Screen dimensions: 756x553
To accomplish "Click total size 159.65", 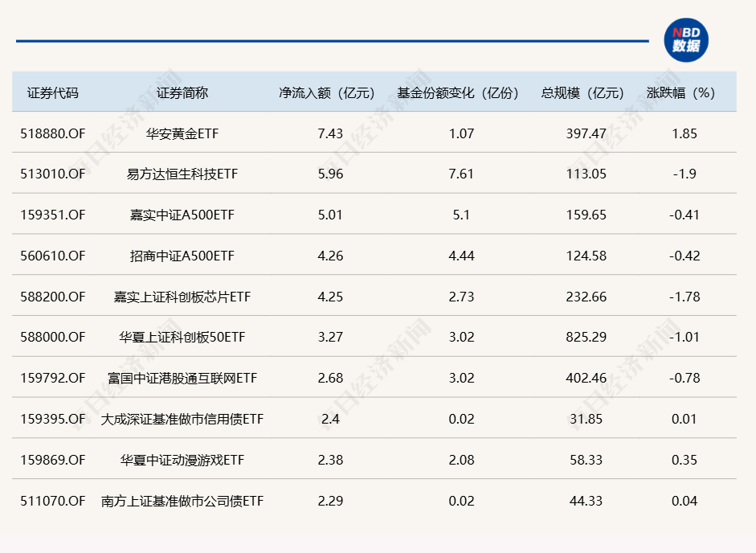I will coord(586,215).
